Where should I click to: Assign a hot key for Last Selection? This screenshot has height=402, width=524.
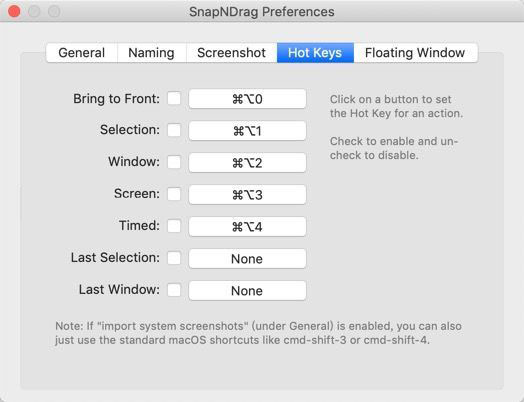pos(247,259)
